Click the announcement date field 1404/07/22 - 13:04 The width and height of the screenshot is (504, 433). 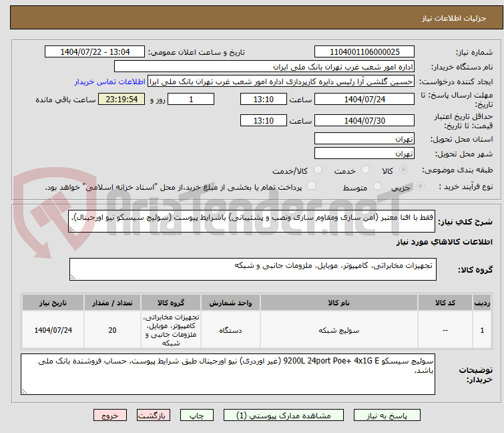click(x=95, y=52)
